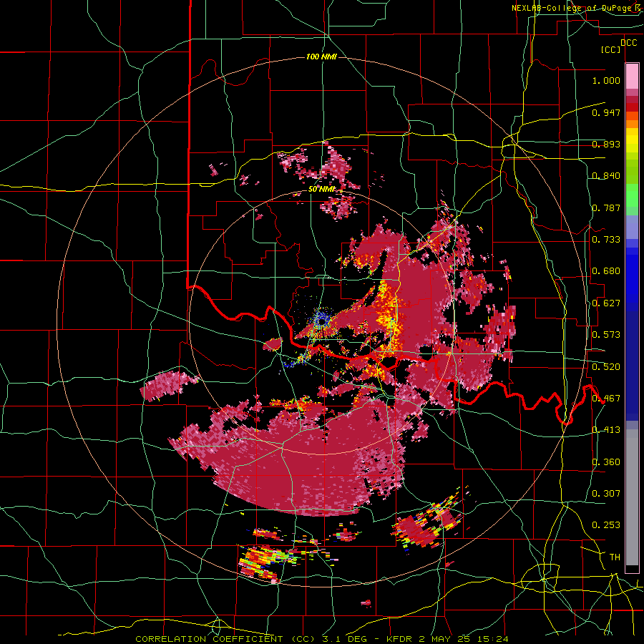Click the 0.360 legend value
The width and height of the screenshot is (644, 644).
[x=606, y=462]
